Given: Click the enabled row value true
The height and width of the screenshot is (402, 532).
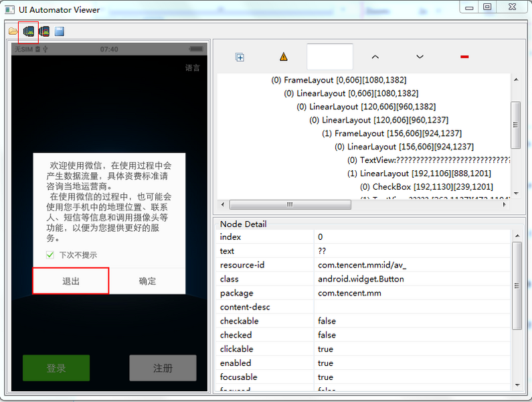Looking at the screenshot, I should 325,363.
